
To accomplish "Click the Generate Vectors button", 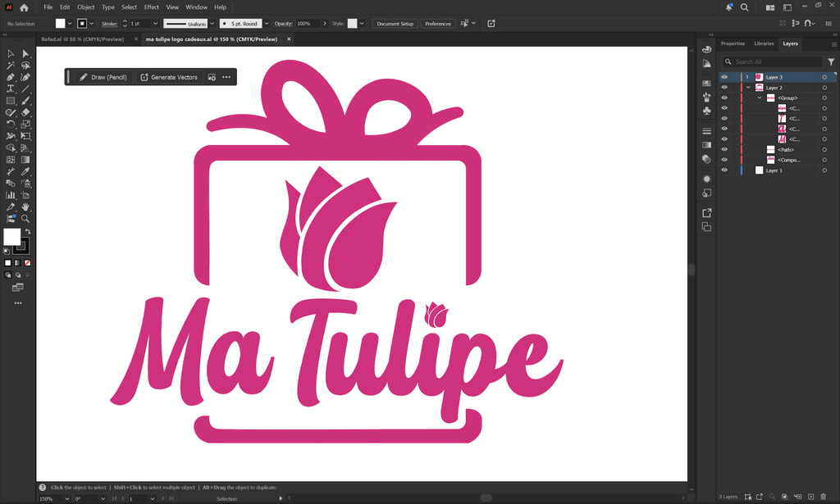I will coord(169,77).
